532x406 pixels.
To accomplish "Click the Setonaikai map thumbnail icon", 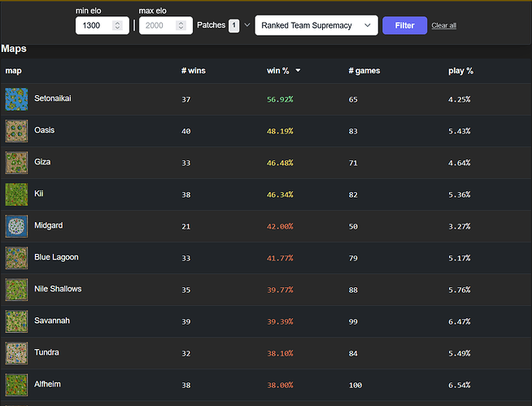I will pos(16,99).
